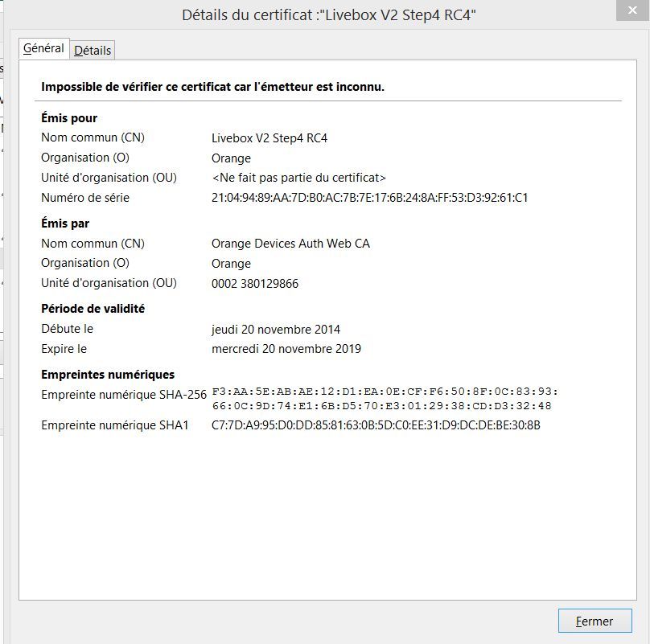This screenshot has height=644, width=650.
Task: Click the certificate serial number value
Action: (x=369, y=198)
